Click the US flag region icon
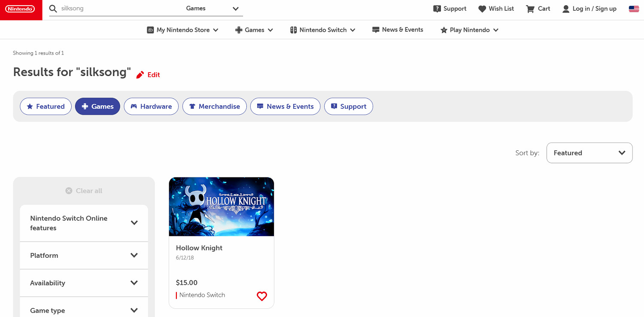644x317 pixels. [x=634, y=9]
